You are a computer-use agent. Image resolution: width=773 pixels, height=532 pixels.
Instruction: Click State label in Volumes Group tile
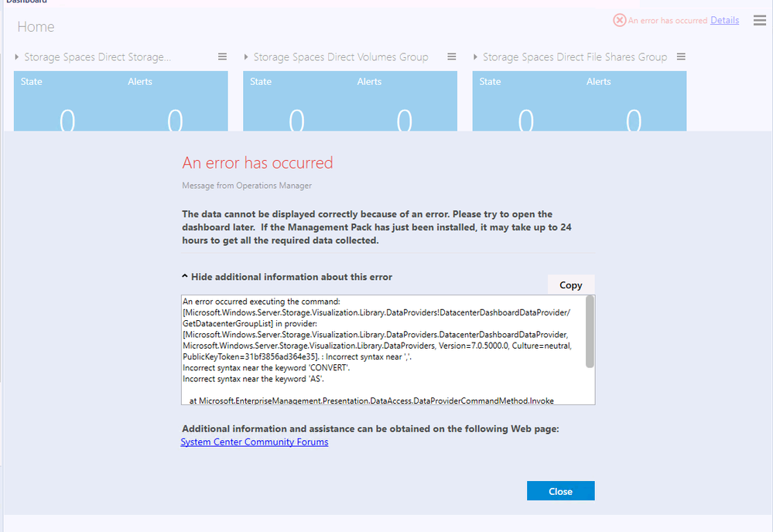(x=261, y=82)
